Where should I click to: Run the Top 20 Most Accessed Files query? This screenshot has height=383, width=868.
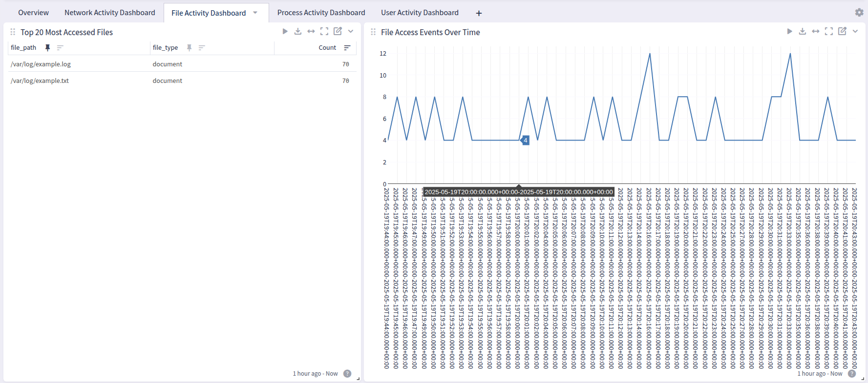(x=285, y=31)
